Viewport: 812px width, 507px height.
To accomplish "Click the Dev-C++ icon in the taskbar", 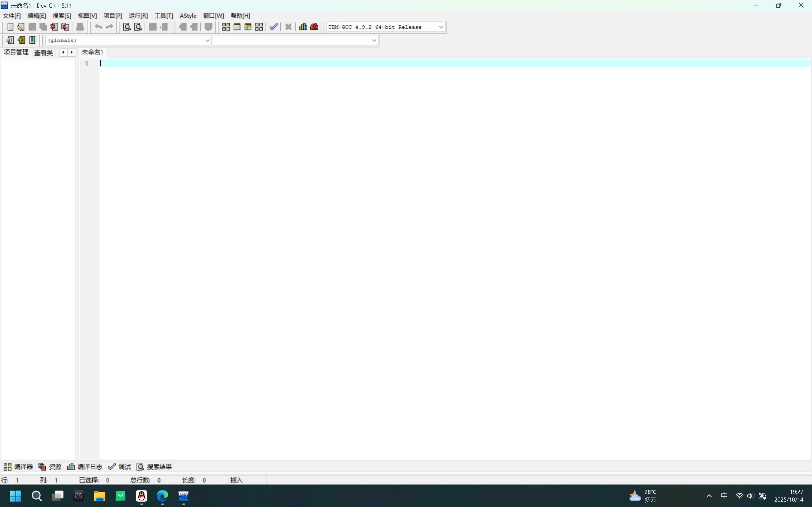I will (183, 496).
